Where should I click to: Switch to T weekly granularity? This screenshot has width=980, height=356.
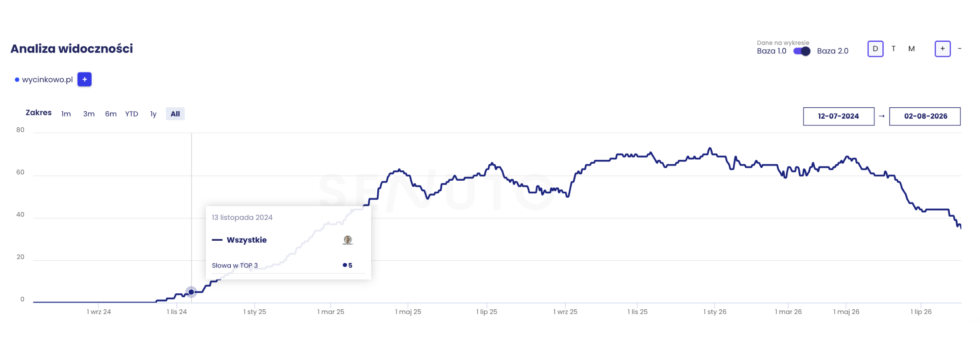893,49
